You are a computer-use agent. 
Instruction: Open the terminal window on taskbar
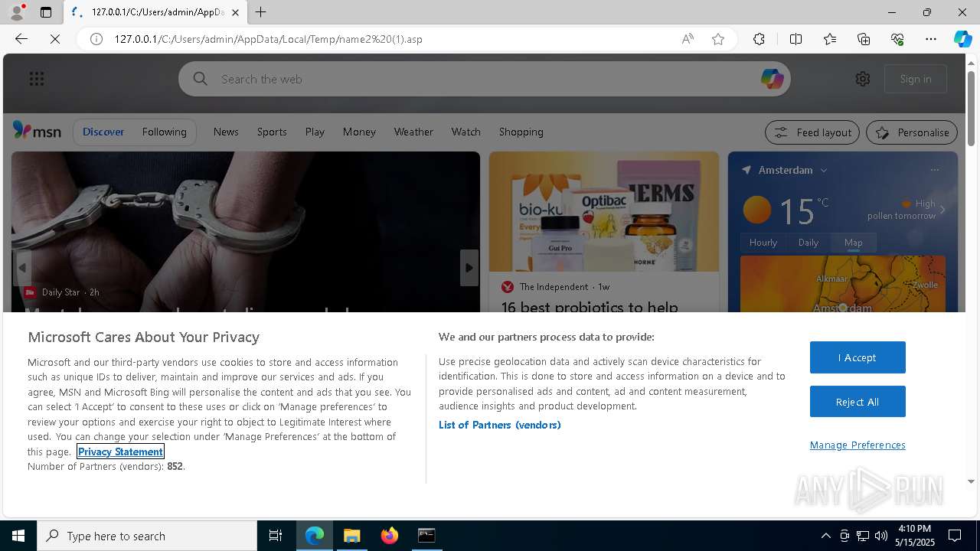point(426,536)
